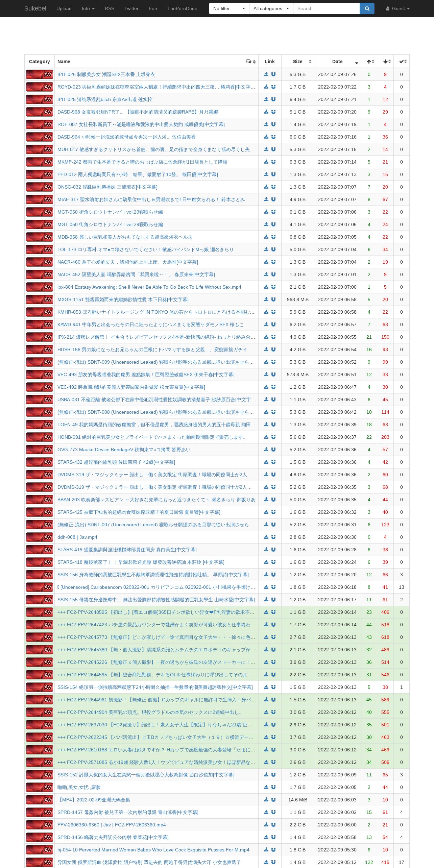Click inside the Search text field
Screen dimensions: 434x868
point(326,8)
